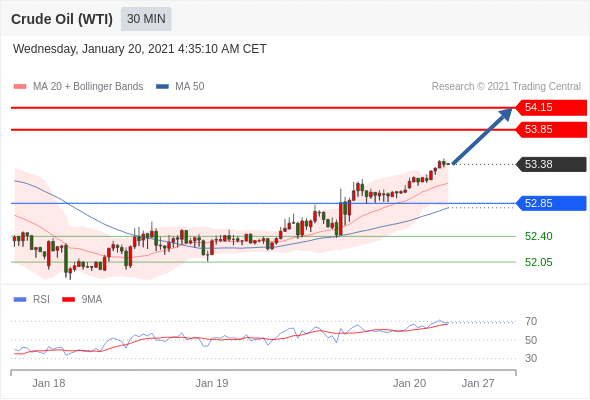Click the red 9MA legend swatch
Image resolution: width=590 pixels, height=400 pixels.
tap(68, 300)
